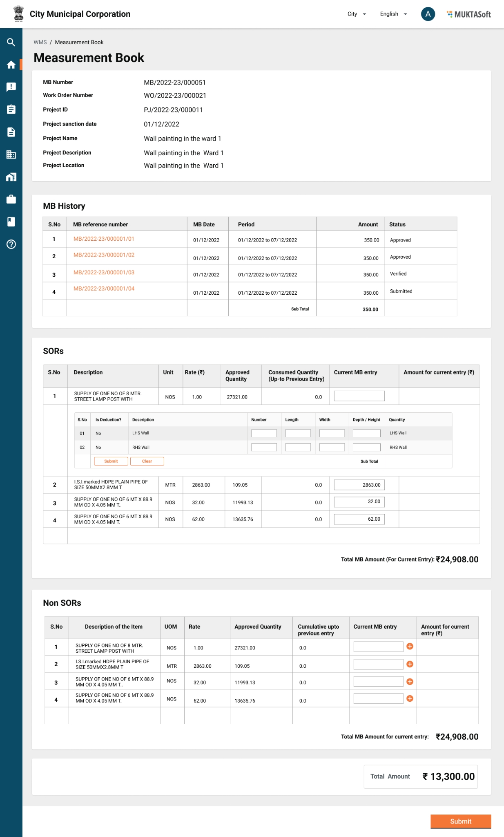The height and width of the screenshot is (837, 504).
Task: Open the clipboard sidebar icon
Action: coord(11,110)
